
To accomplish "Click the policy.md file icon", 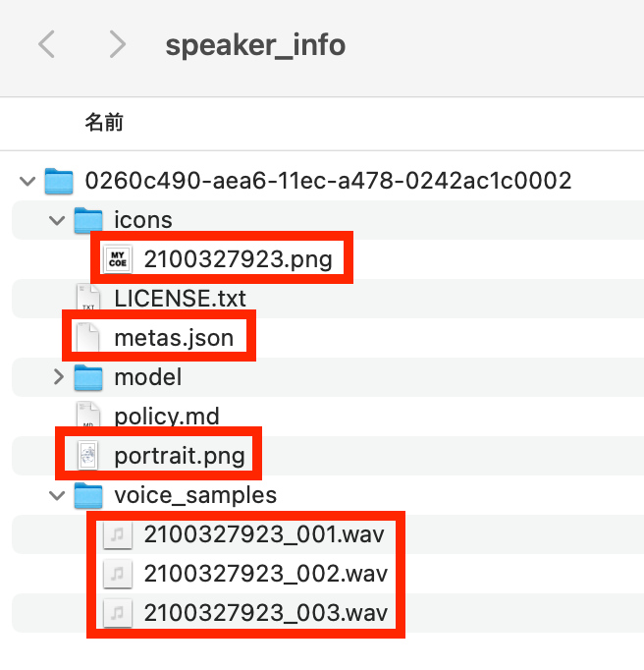I will (88, 417).
